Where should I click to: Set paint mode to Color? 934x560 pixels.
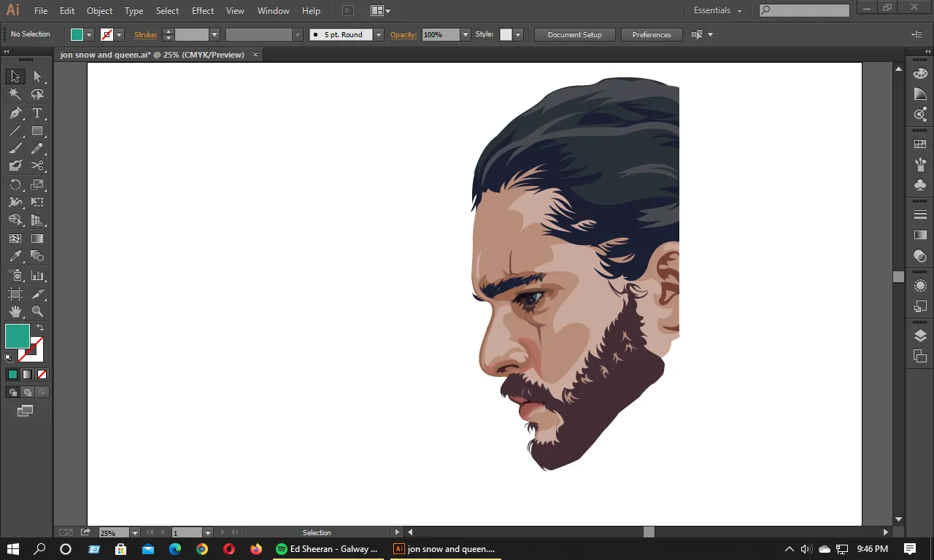[12, 375]
